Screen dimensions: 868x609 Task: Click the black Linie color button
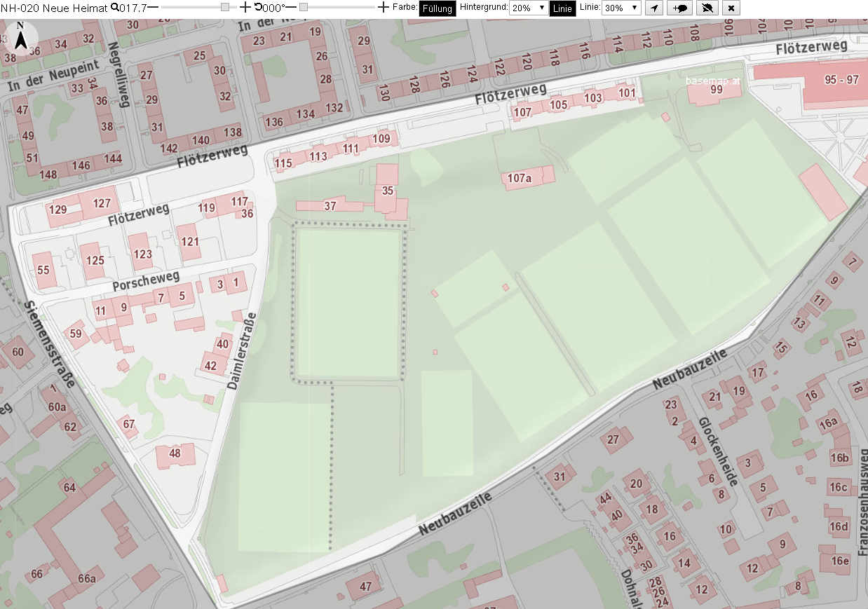pyautogui.click(x=562, y=8)
